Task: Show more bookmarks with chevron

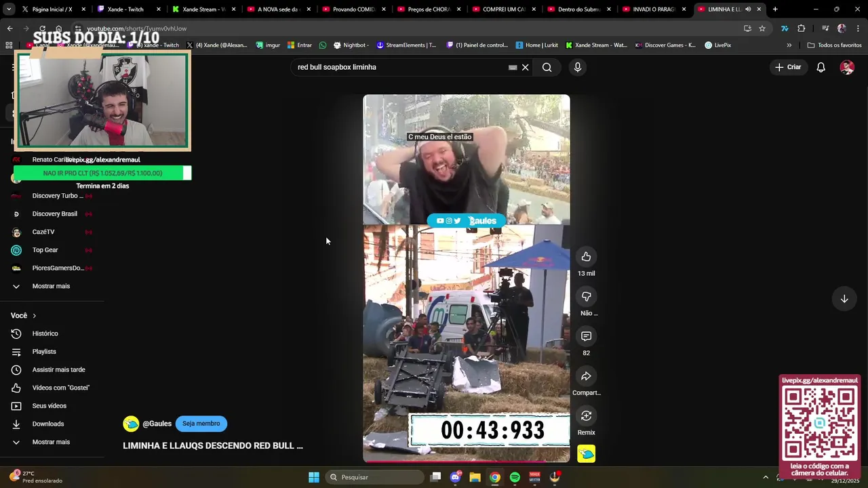Action: click(789, 45)
